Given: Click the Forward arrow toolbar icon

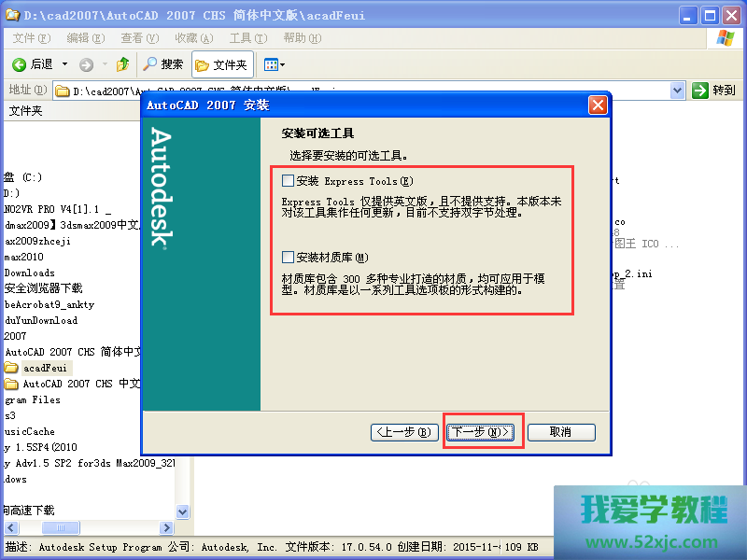Looking at the screenshot, I should (86, 64).
